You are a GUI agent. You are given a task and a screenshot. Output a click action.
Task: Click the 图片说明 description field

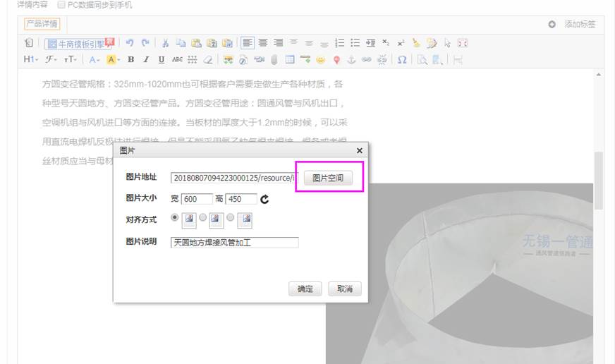pos(235,243)
